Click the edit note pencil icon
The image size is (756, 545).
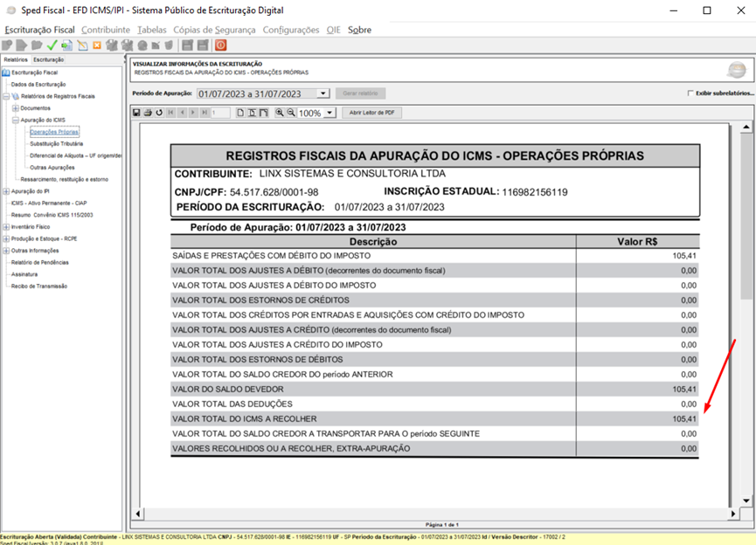tap(82, 45)
